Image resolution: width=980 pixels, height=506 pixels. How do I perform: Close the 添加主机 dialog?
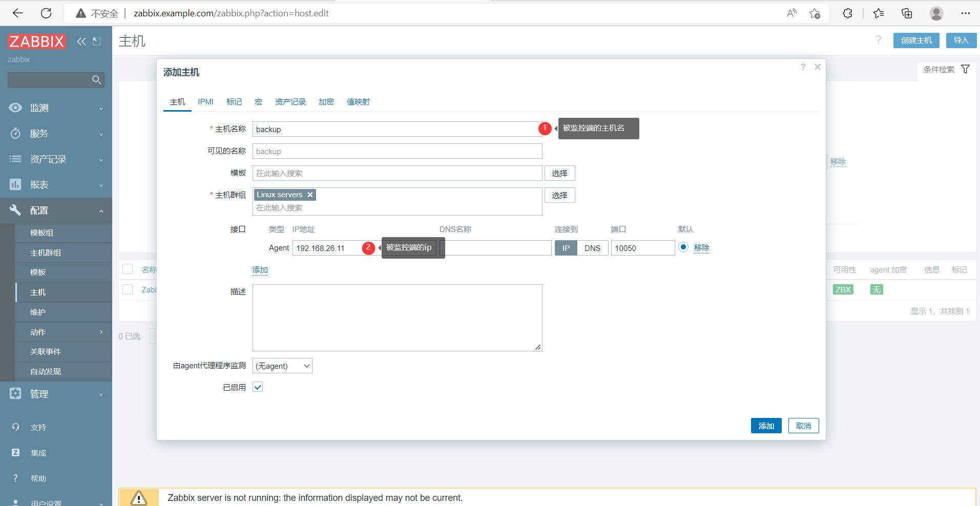pos(818,67)
